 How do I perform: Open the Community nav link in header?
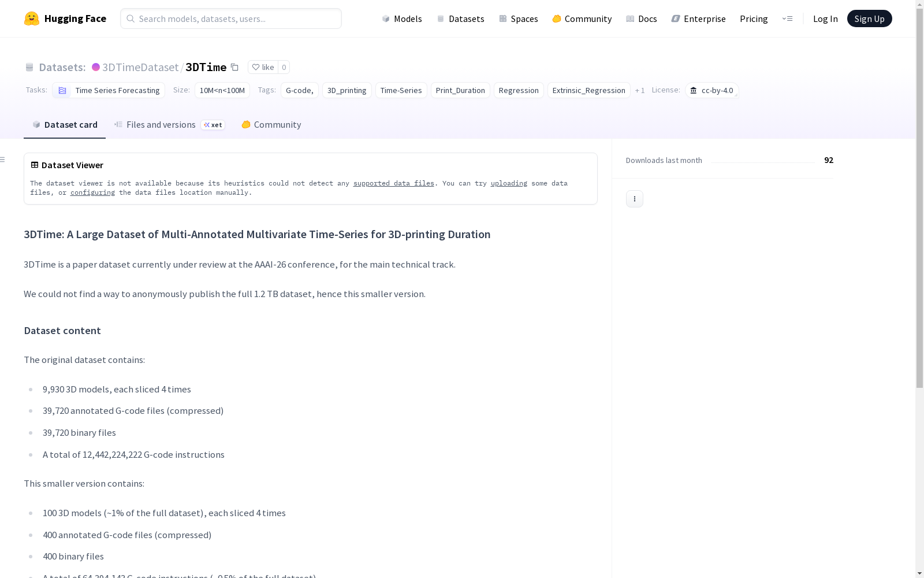click(x=582, y=18)
